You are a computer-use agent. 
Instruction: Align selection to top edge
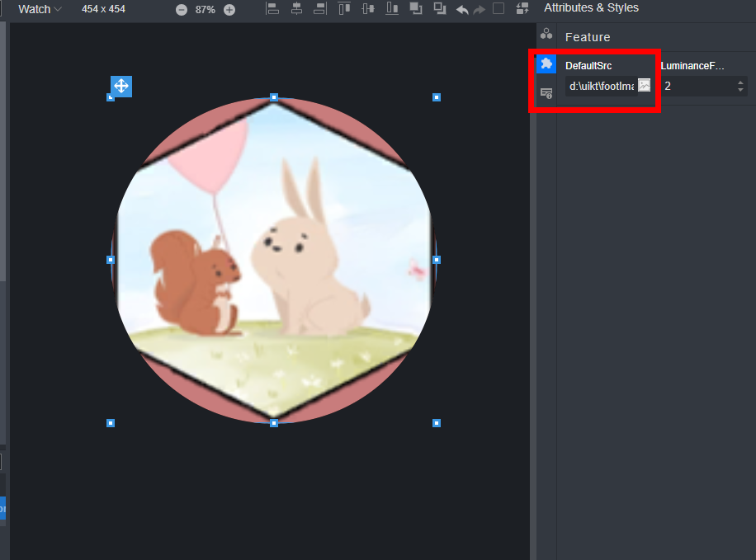point(344,9)
